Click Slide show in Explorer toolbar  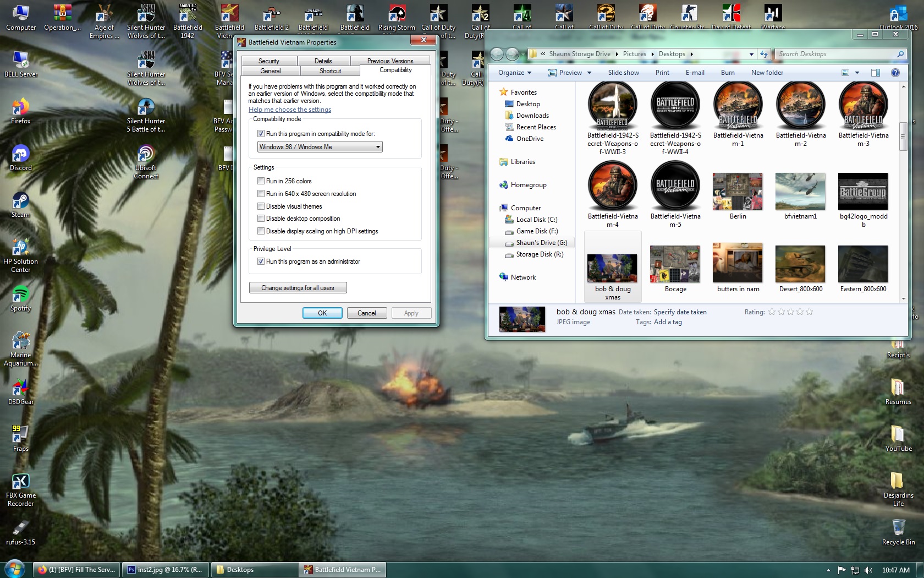click(624, 73)
